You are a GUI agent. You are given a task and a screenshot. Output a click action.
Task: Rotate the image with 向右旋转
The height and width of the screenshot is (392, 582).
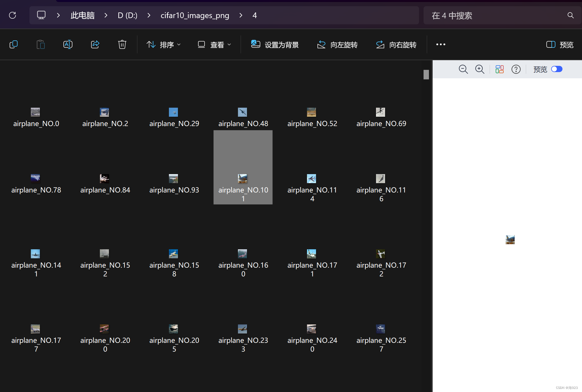point(396,45)
